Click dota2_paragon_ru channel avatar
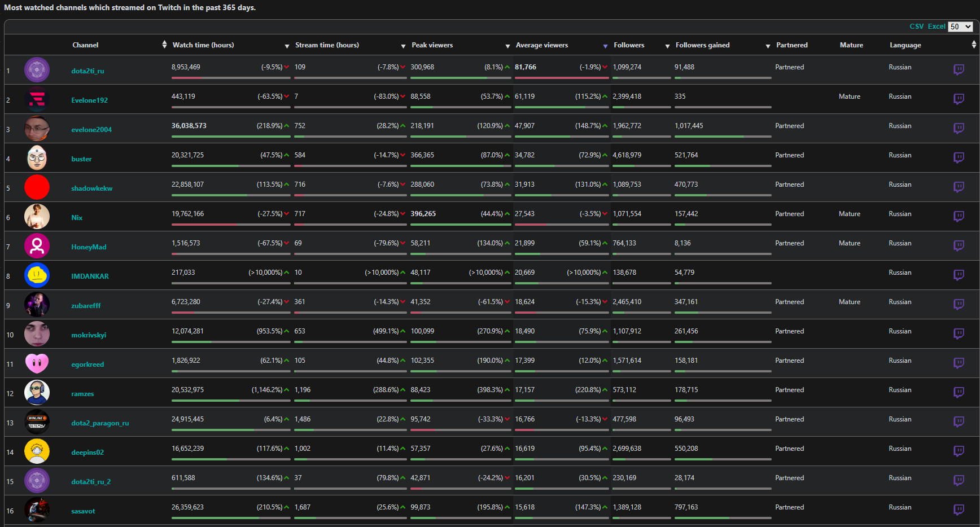 pos(37,422)
